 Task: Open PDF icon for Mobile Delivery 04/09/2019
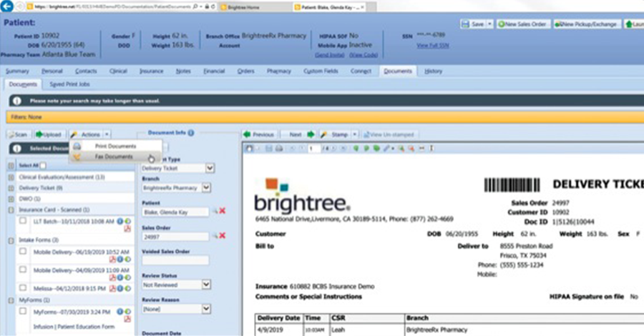(x=112, y=278)
